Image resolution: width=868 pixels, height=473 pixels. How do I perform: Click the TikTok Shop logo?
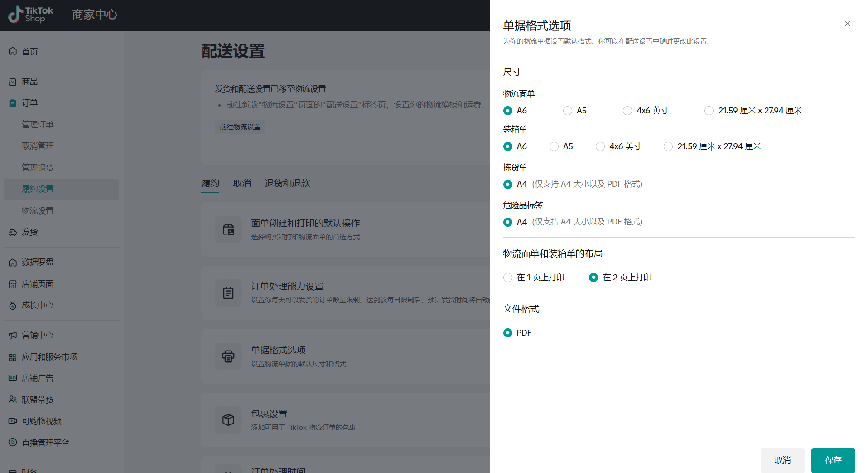(31, 15)
